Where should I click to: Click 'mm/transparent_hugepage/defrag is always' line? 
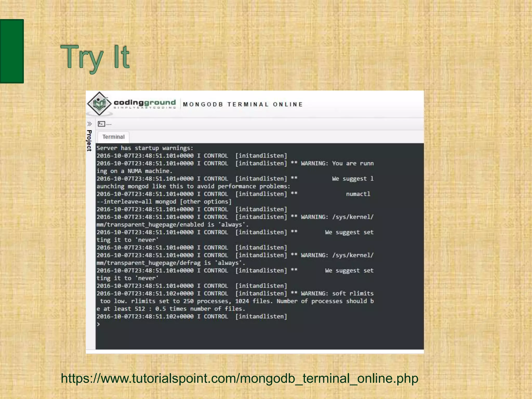(171, 263)
